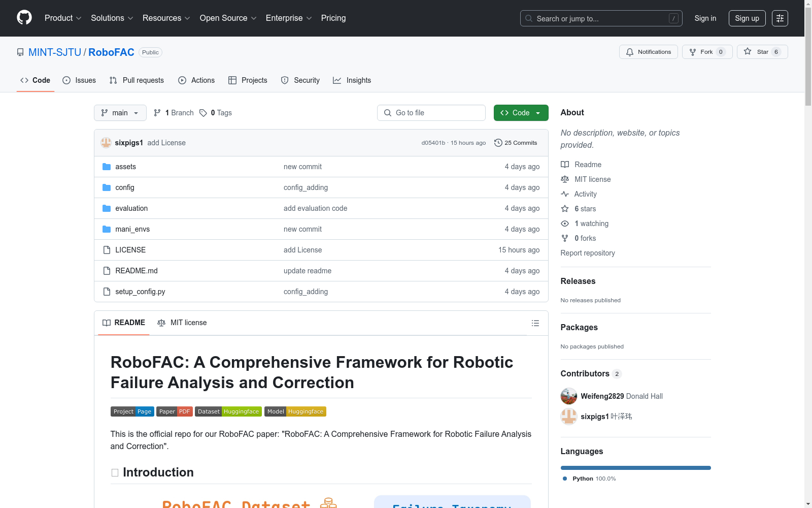Open the GitHub home logo

pyautogui.click(x=24, y=18)
